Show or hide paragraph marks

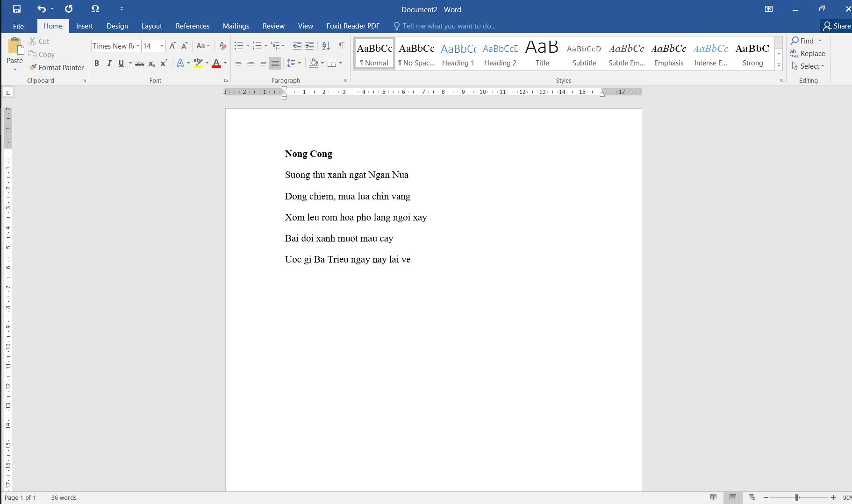coord(342,46)
